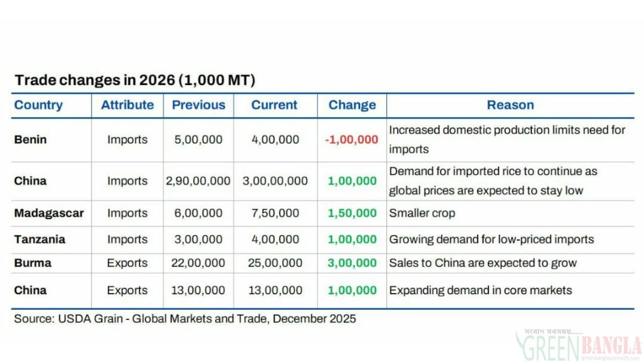
Task: Select the Tanzania country row label
Action: tap(40, 239)
